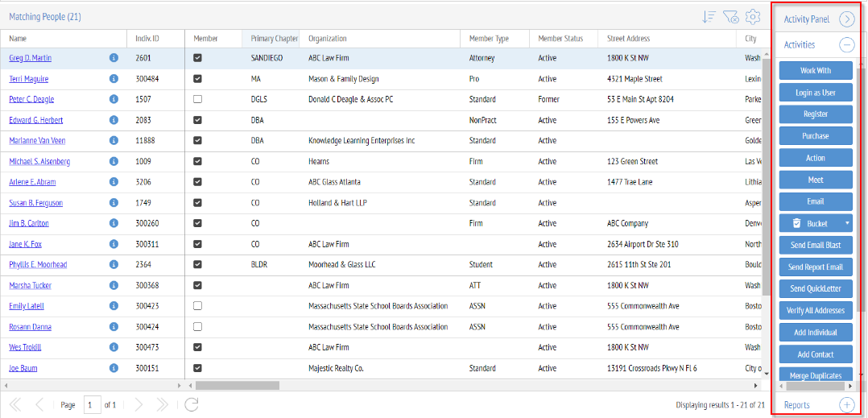The image size is (868, 418).
Task: Go to the previous page
Action: click(x=39, y=405)
